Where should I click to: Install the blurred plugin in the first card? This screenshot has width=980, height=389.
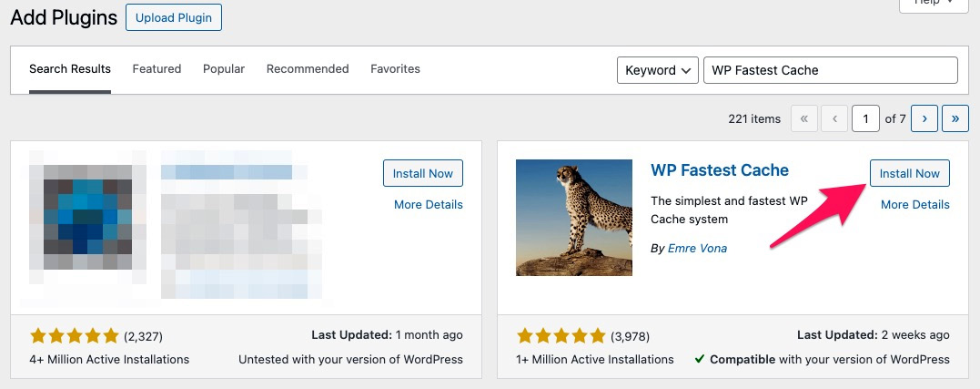click(x=422, y=173)
